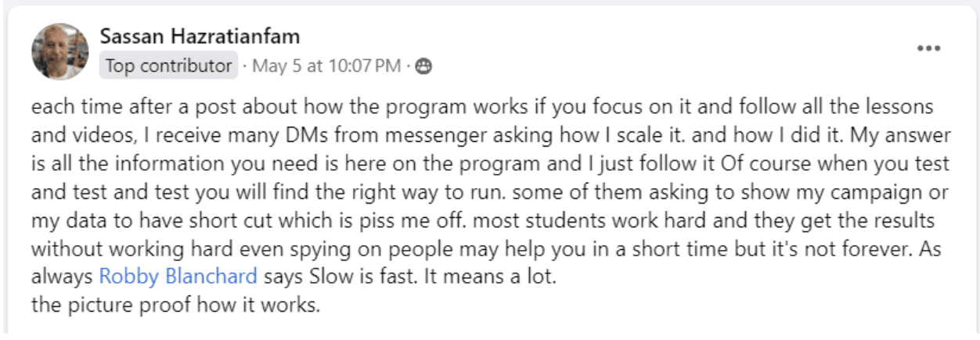
Task: Open Sassan Hazratianfam's profile picture
Action: point(59,51)
